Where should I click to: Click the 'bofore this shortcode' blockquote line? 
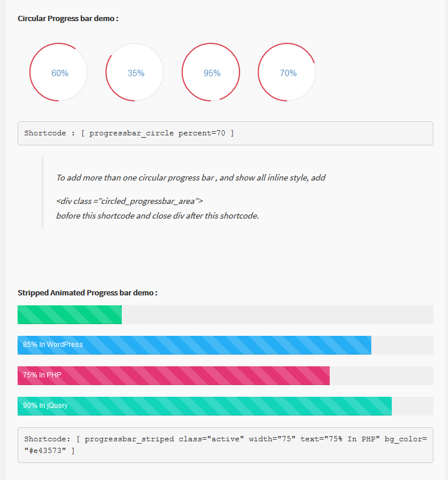click(158, 216)
